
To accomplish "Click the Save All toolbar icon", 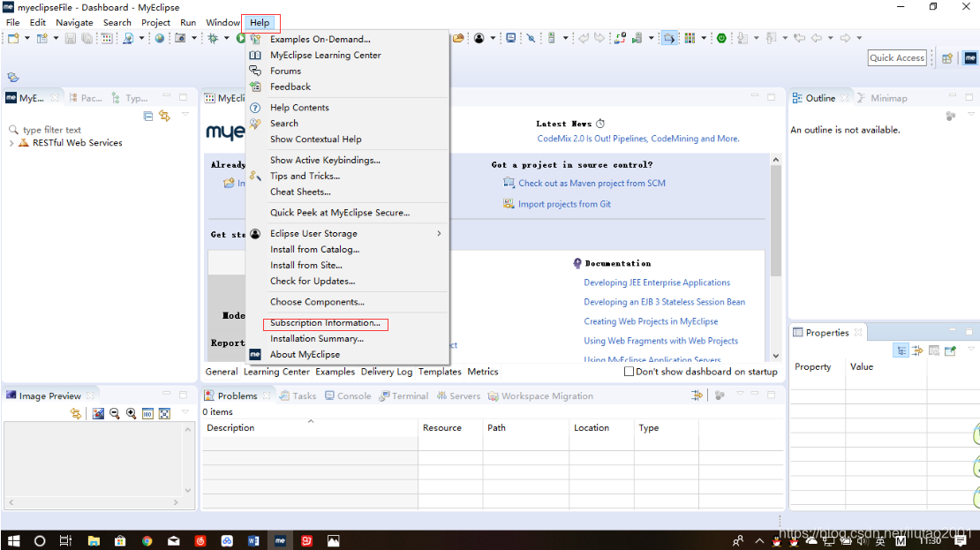I will [87, 38].
